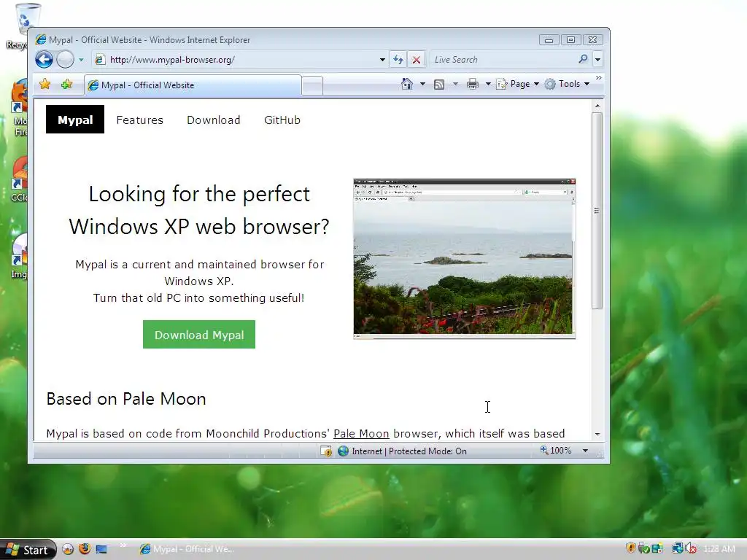Click the greyed-out Forward navigation button

tap(65, 60)
